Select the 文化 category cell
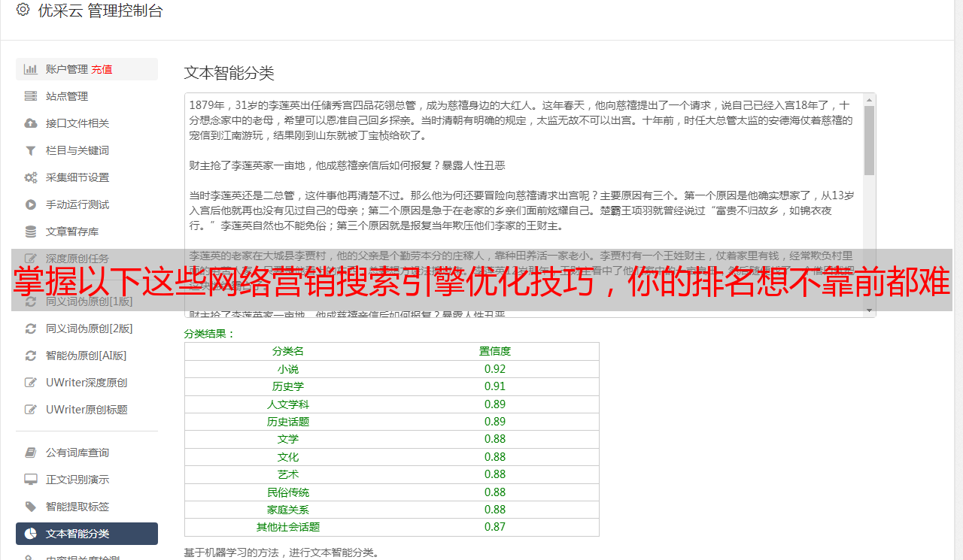The image size is (963, 560). (x=288, y=457)
